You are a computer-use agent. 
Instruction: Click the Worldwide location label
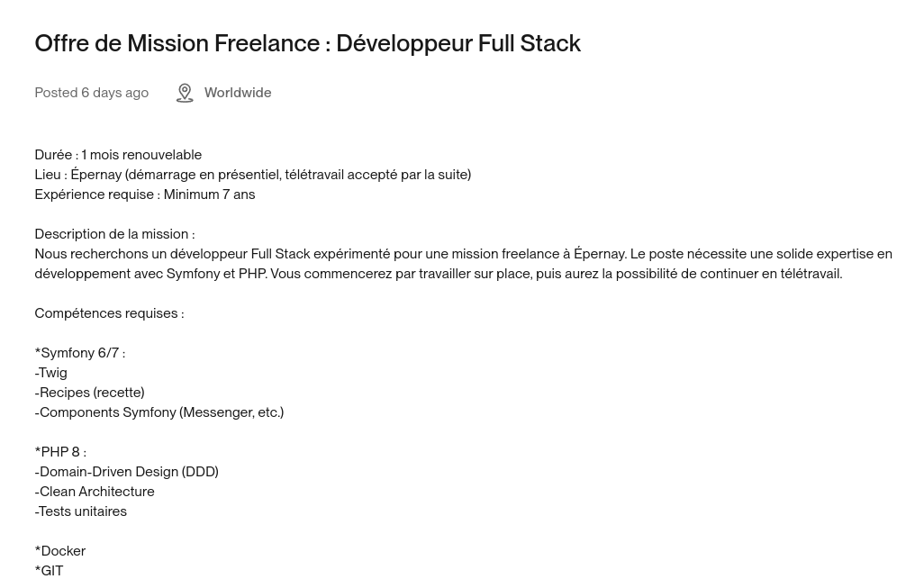coord(238,93)
